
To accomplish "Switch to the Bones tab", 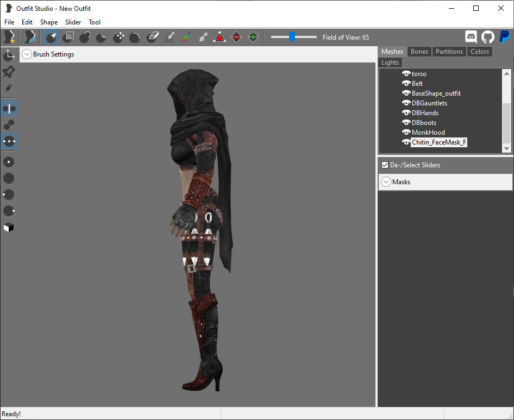I will pos(419,52).
